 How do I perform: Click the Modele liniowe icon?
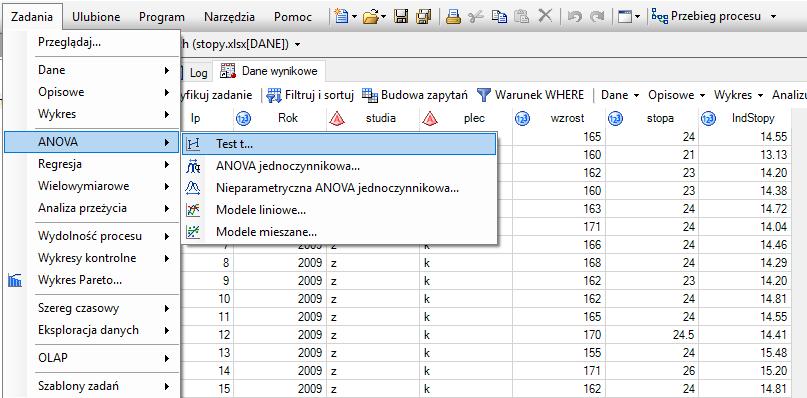click(x=193, y=210)
